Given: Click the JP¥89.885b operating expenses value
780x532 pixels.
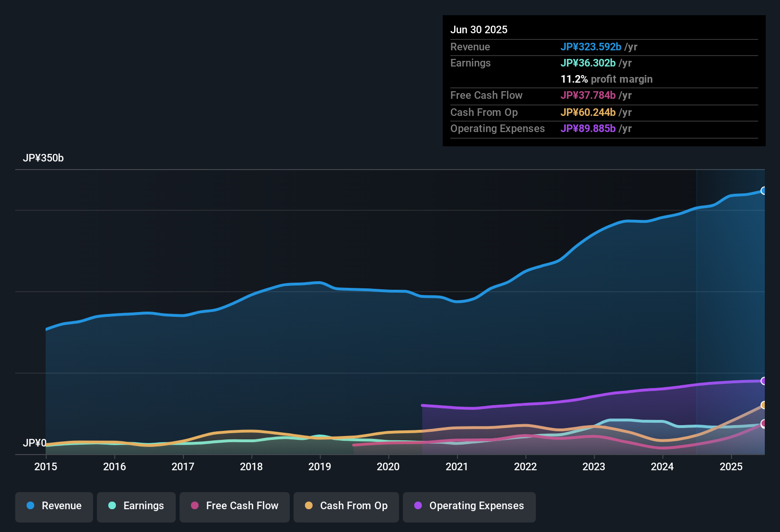Looking at the screenshot, I should coord(588,129).
